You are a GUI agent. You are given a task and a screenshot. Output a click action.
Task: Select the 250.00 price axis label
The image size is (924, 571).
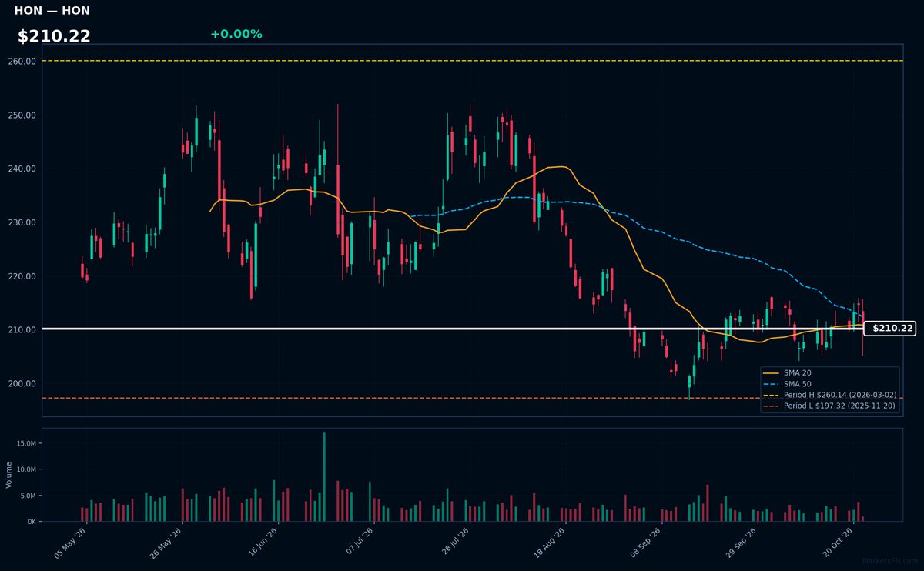(22, 115)
